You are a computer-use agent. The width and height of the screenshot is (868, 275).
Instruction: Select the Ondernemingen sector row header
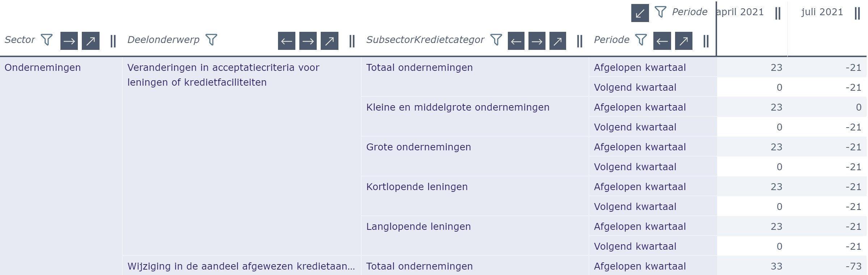(43, 68)
